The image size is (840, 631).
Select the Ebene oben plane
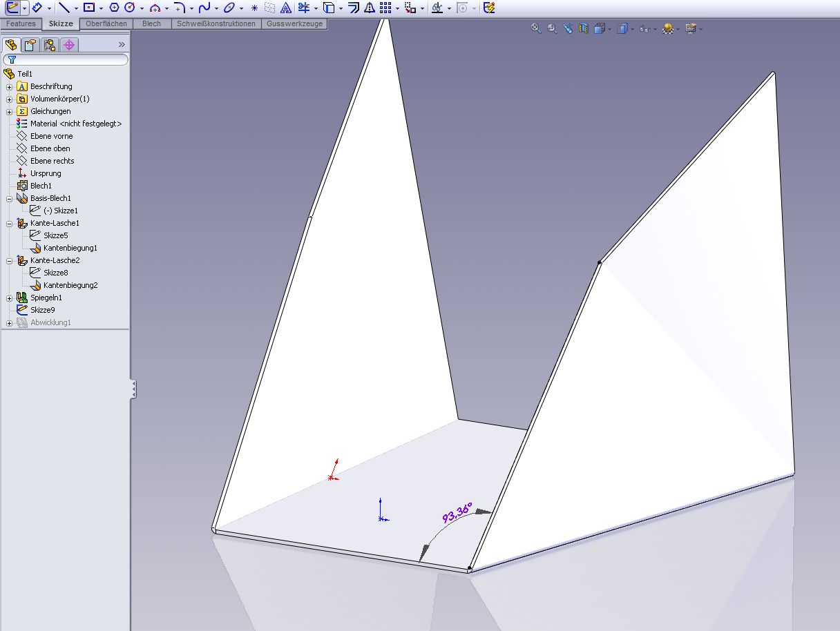[50, 148]
